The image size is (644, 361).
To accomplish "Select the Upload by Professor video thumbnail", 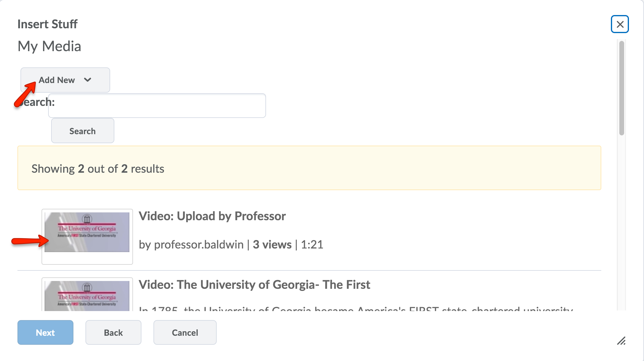I will 87,232.
